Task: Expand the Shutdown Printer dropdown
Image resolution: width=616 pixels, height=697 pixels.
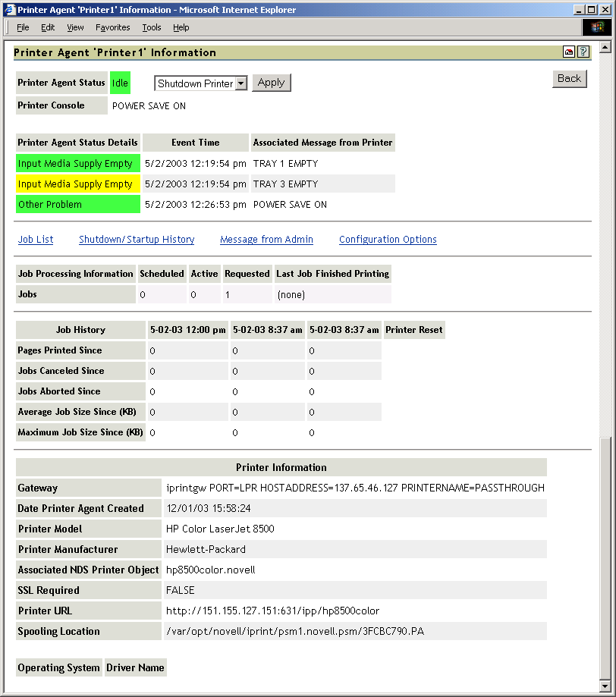Action: [x=241, y=83]
